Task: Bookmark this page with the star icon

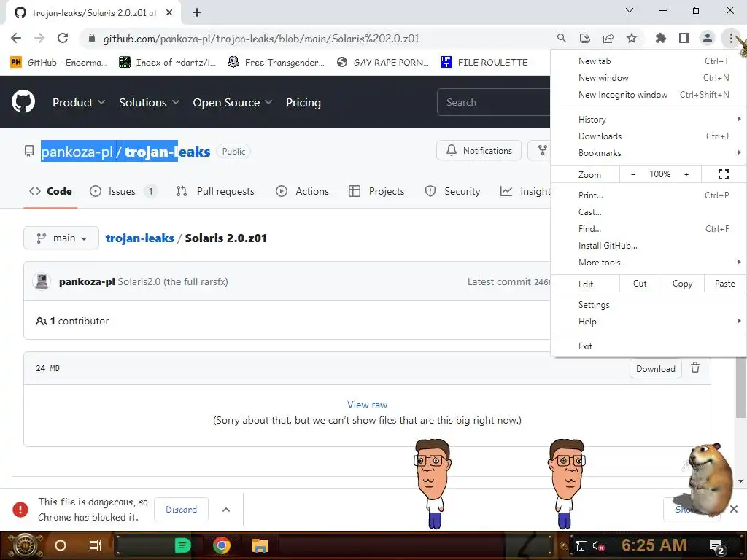Action: coord(632,38)
